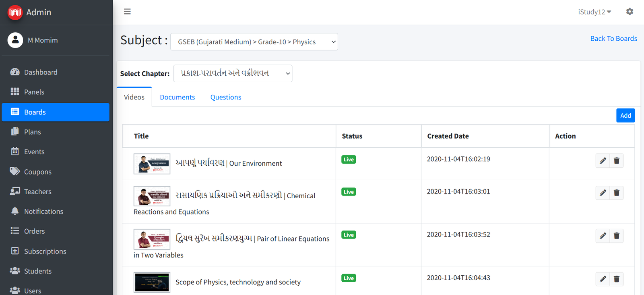Click the M Momim user avatar
The height and width of the screenshot is (295, 644).
[x=15, y=40]
